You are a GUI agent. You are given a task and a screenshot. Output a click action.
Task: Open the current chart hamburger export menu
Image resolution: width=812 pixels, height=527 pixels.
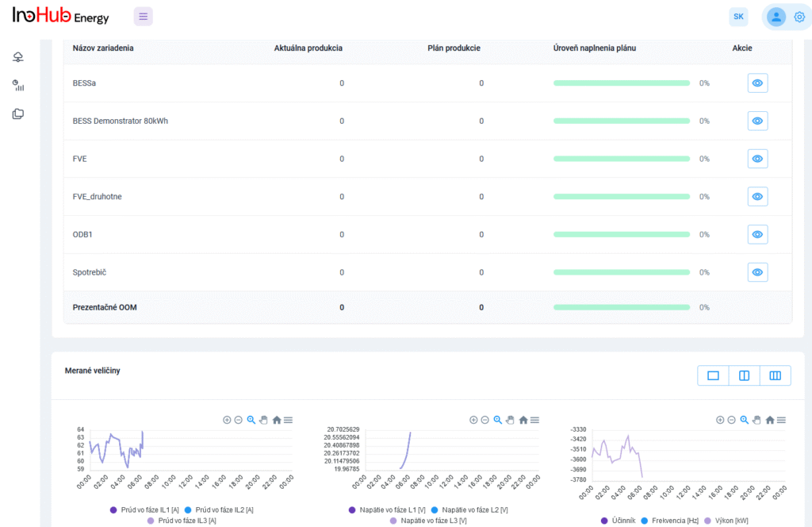coord(289,420)
